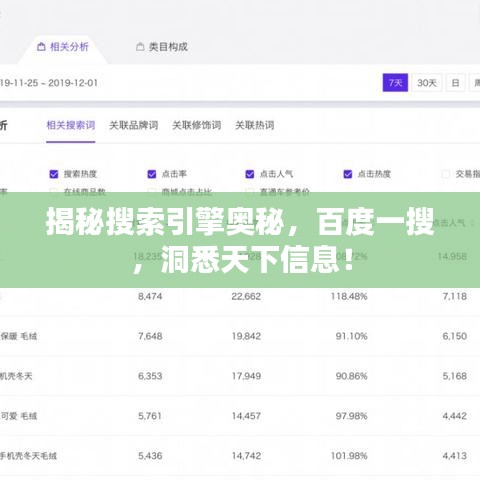This screenshot has height=480, width=480.
Task: Switch to the 日 granularity button
Action: pyautogui.click(x=455, y=83)
